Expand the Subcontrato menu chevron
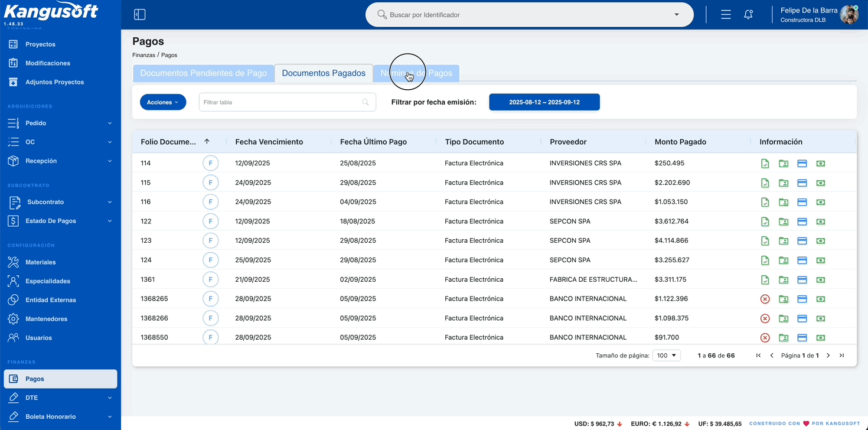Screen dimensions: 868x430 (110, 202)
